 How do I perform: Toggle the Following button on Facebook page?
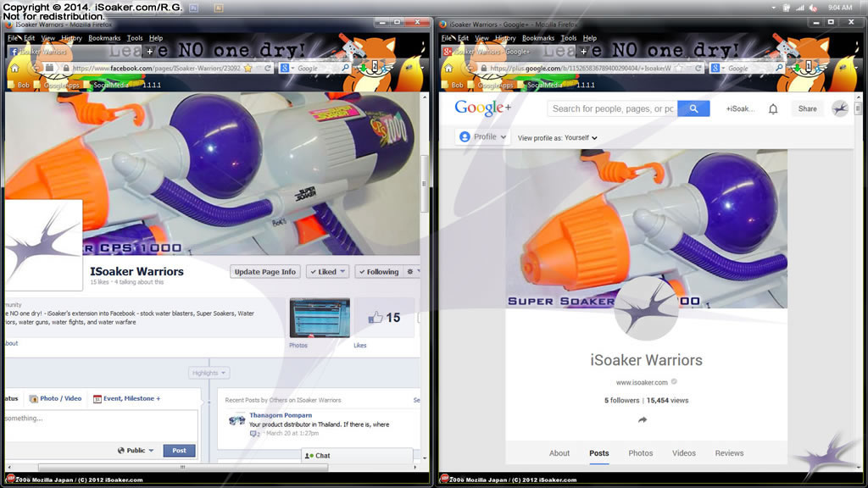point(378,272)
